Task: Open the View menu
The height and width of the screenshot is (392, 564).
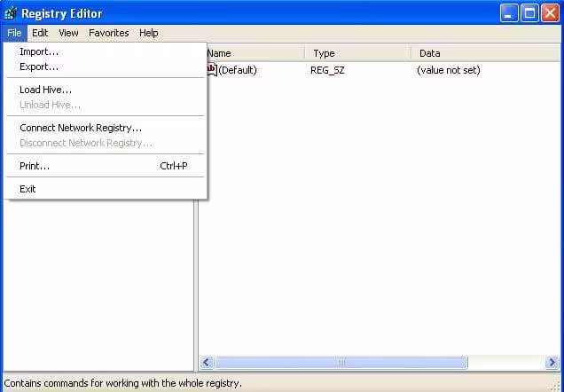Action: click(68, 33)
